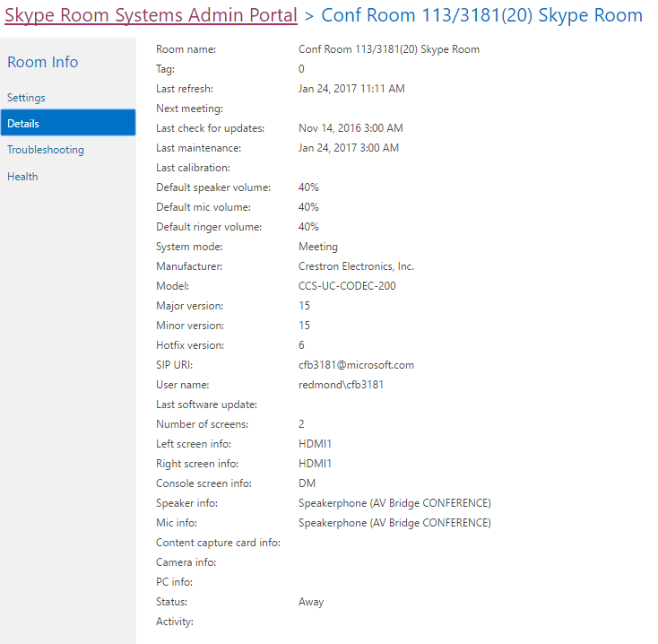This screenshot has height=644, width=658.
Task: Select the last refresh time Jan 24, 2017 11:11 AM
Action: (351, 89)
